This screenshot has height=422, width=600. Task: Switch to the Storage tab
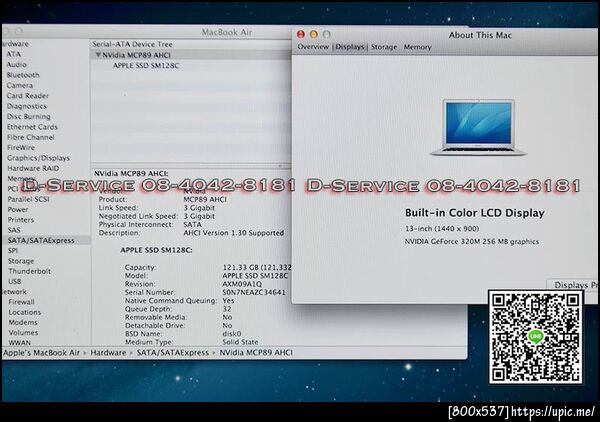pyautogui.click(x=384, y=47)
